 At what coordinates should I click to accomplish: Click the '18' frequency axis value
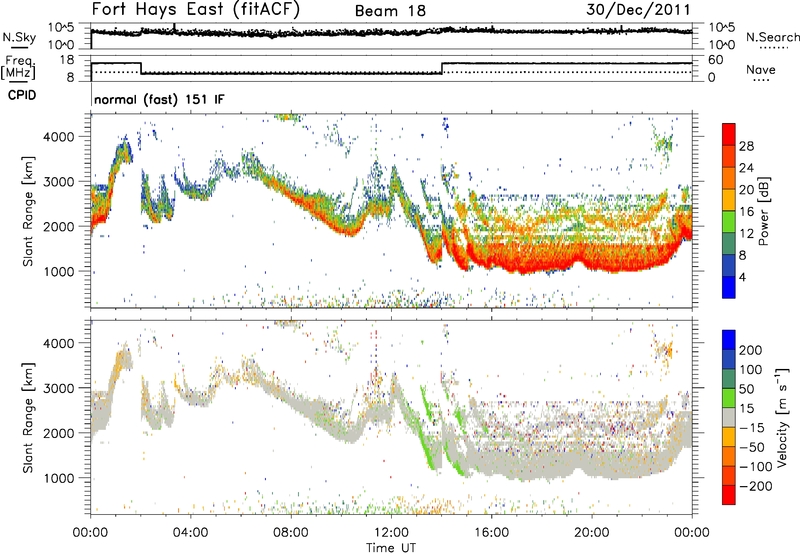click(x=67, y=60)
